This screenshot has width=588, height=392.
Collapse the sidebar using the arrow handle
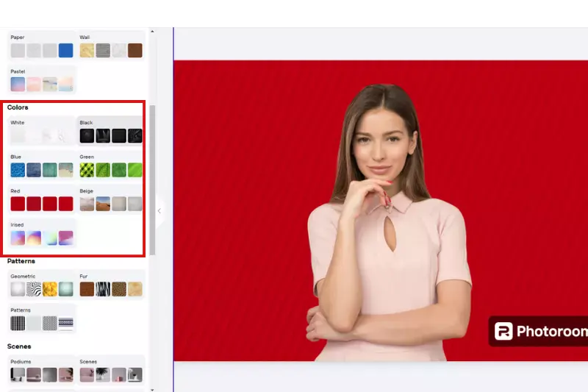click(x=159, y=211)
